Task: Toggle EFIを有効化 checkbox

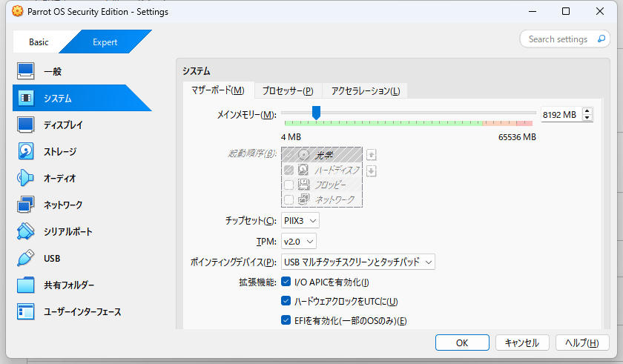Action: (286, 320)
